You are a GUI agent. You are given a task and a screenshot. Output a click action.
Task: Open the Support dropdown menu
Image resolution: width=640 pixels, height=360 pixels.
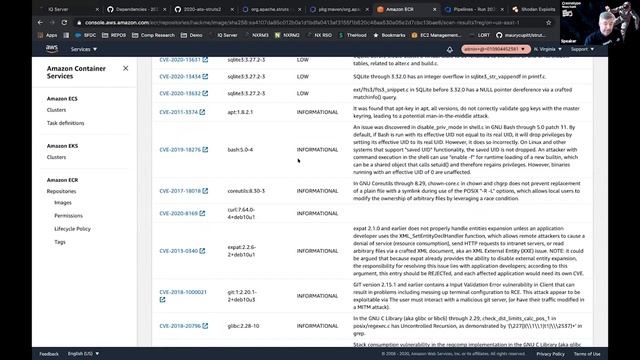pyautogui.click(x=582, y=49)
